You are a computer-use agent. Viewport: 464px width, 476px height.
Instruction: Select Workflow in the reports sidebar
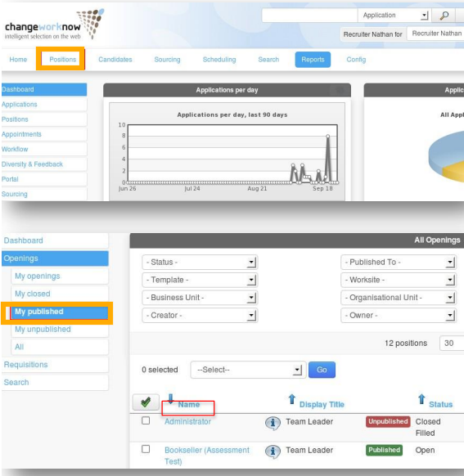(44, 149)
